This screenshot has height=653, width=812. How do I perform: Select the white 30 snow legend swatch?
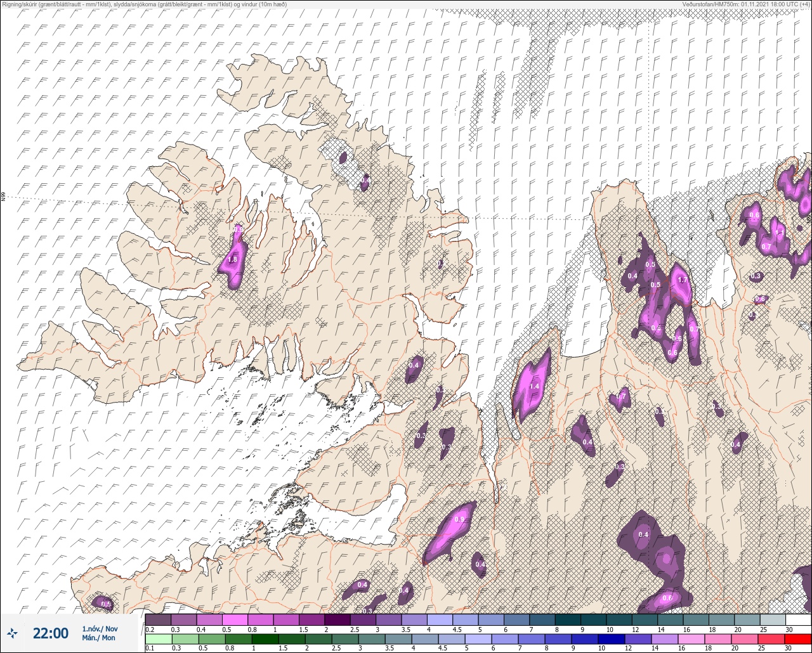pos(798,619)
